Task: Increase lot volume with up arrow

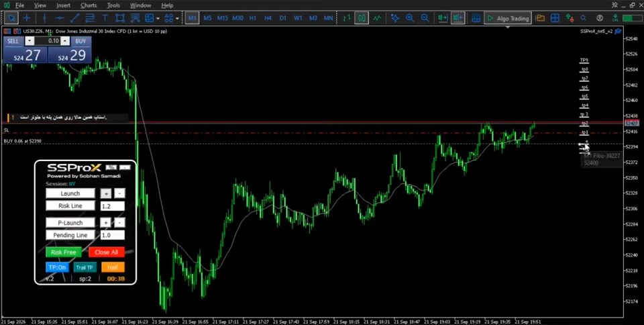Action: [65, 41]
